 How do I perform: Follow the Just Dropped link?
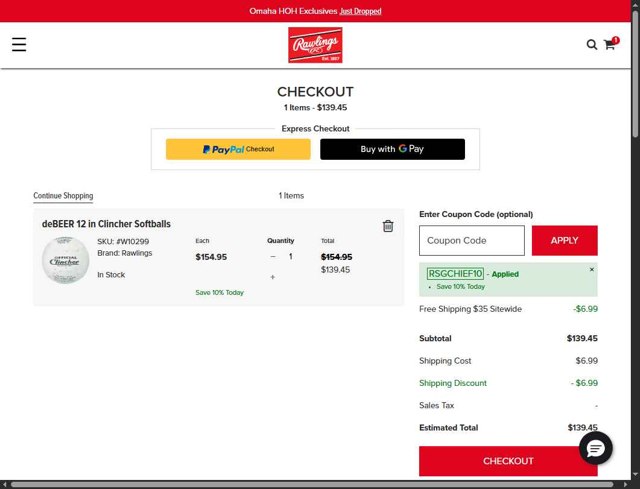pyautogui.click(x=360, y=11)
